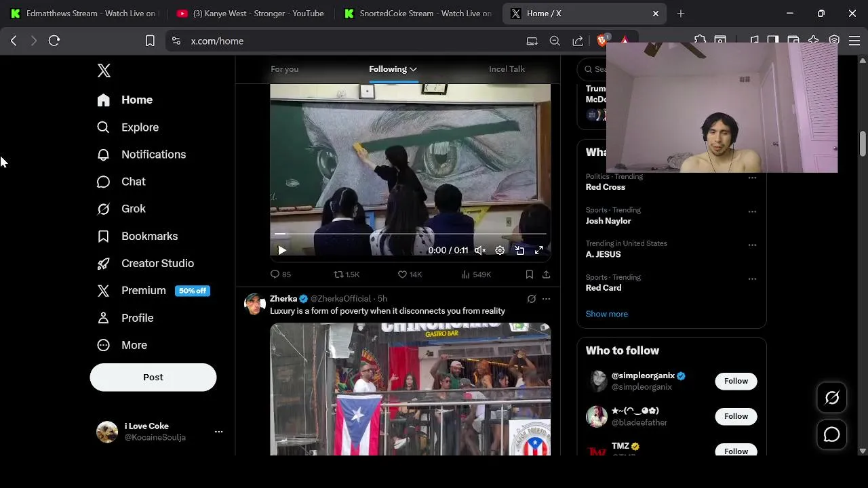The width and height of the screenshot is (868, 488).
Task: Open Notifications from sidebar
Action: 141,155
